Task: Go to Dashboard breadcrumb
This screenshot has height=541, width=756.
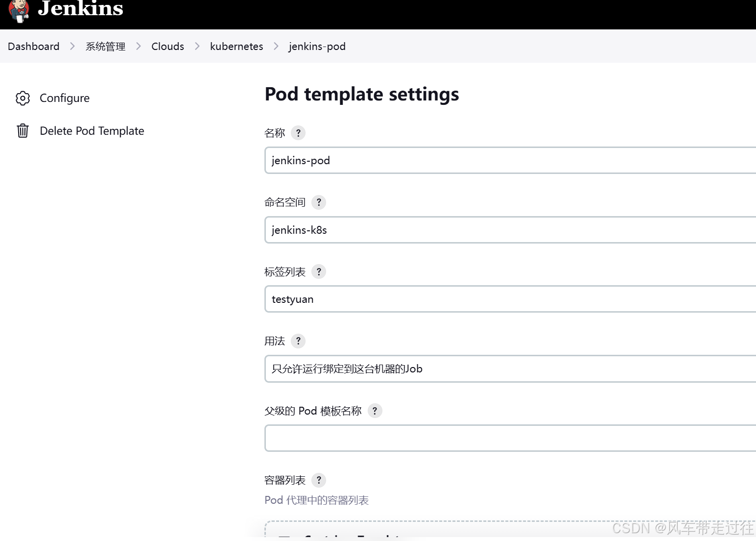Action: coord(34,46)
